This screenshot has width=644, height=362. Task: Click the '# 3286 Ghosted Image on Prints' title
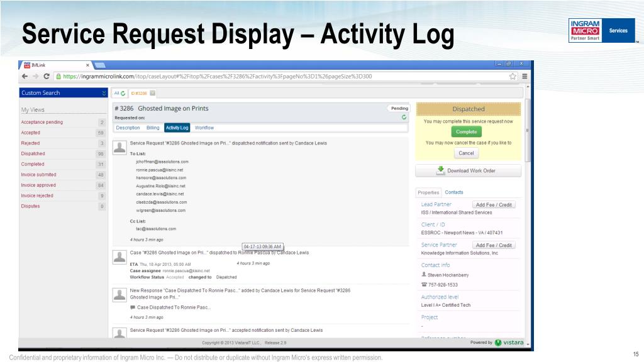click(162, 108)
